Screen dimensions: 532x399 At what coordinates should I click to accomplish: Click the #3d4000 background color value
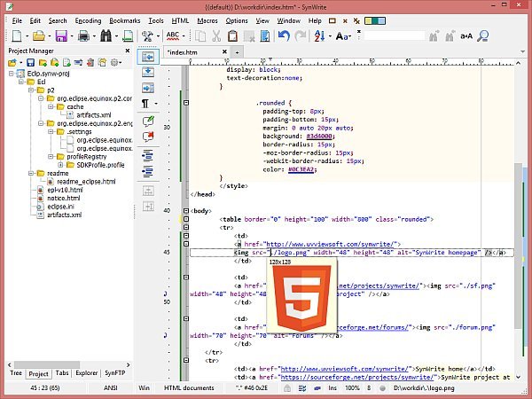pyautogui.click(x=319, y=136)
